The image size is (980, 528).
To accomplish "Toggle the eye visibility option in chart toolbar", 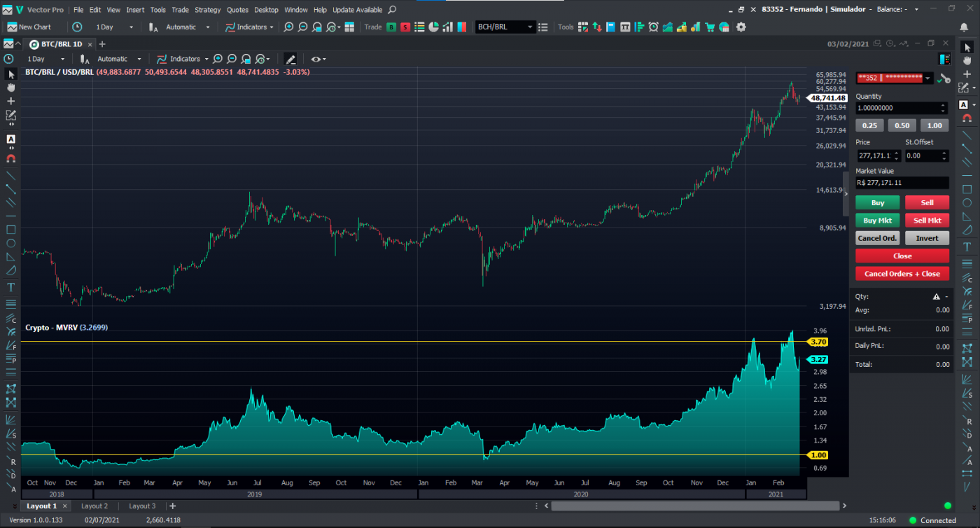I will [x=318, y=59].
